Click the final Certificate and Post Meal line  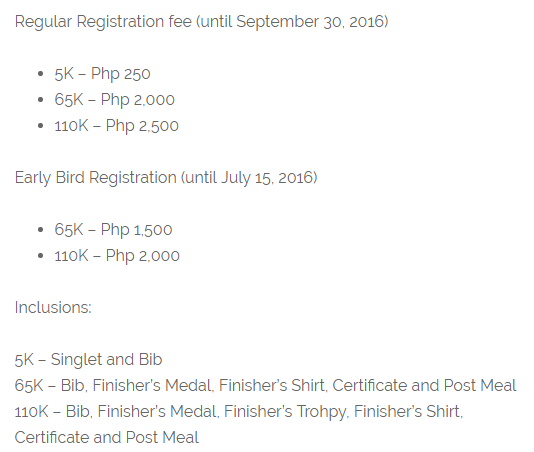(107, 437)
